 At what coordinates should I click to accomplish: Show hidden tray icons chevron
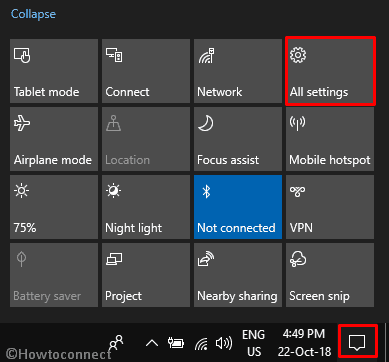[x=152, y=343]
